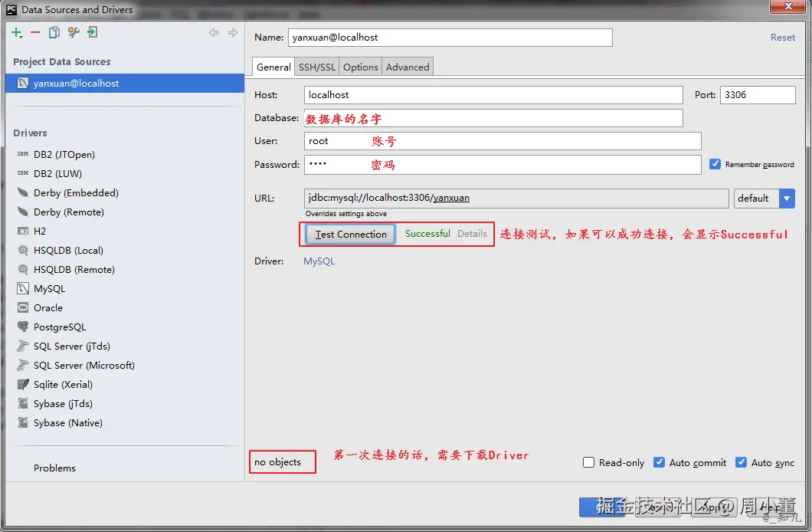Click the green plus Add data source icon
812x532 pixels.
[17, 33]
